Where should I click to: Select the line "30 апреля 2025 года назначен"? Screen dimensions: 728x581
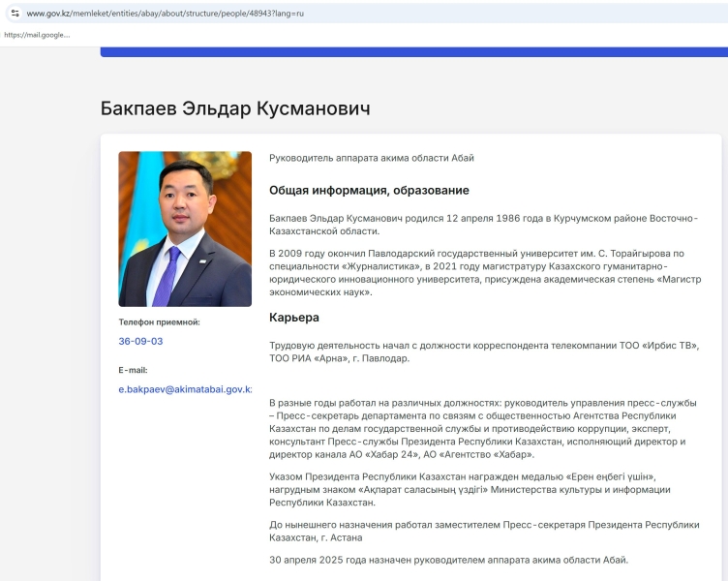(448, 560)
